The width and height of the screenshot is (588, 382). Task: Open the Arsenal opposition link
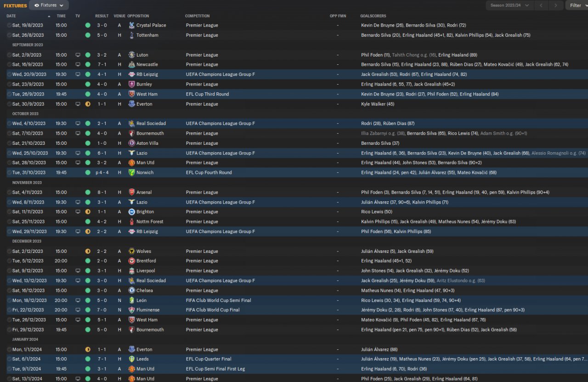click(x=144, y=192)
